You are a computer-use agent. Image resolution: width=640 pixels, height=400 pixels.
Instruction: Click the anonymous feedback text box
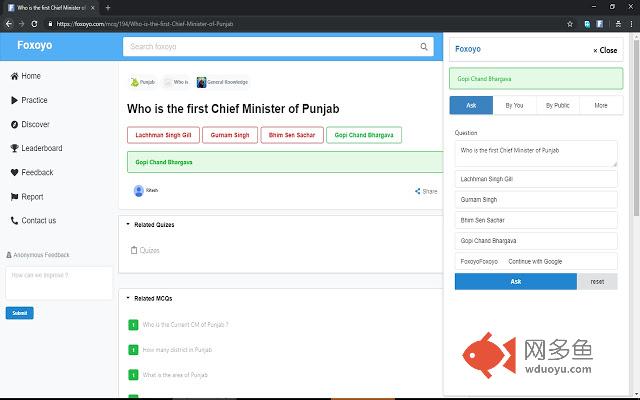coord(59,283)
